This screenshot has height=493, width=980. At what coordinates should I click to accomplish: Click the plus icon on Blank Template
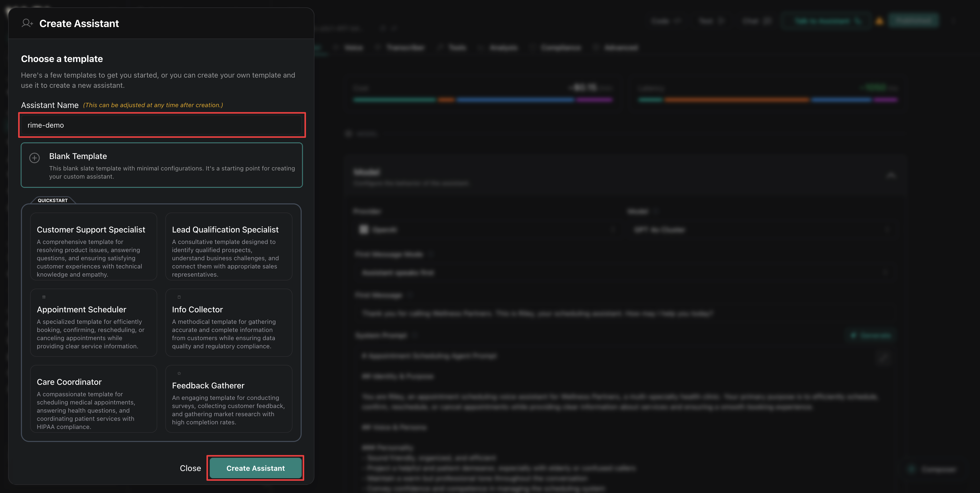coord(34,158)
